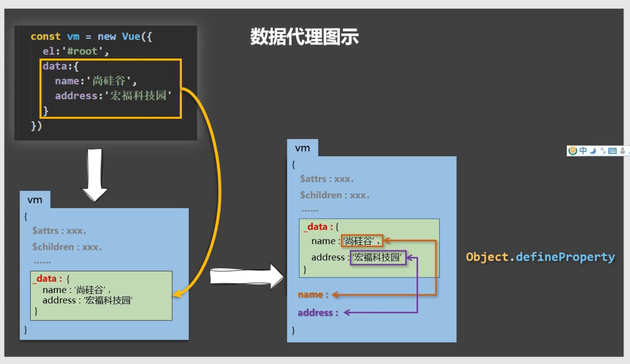Click the input method logo icon

click(572, 151)
